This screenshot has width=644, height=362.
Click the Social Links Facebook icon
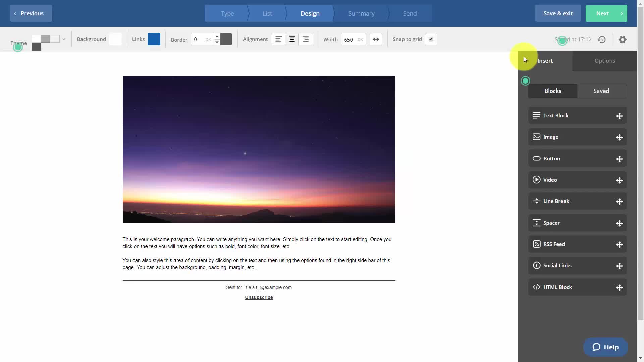[x=536, y=265]
